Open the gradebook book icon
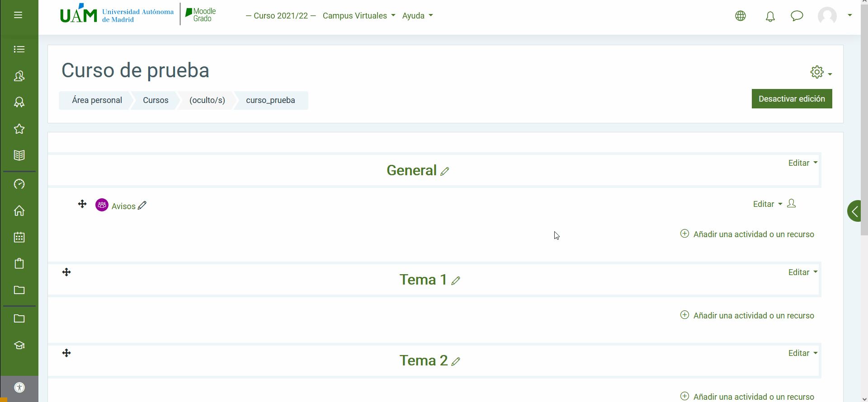 (x=19, y=155)
